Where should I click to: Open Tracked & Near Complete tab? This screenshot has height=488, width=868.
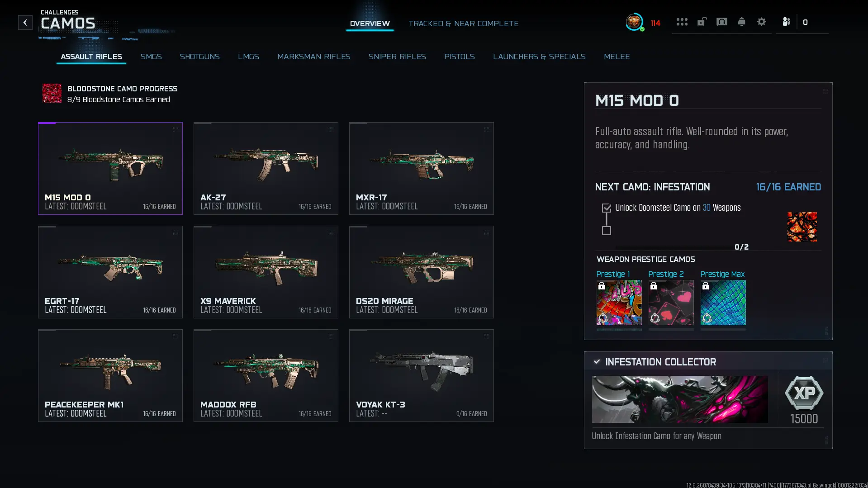(463, 24)
